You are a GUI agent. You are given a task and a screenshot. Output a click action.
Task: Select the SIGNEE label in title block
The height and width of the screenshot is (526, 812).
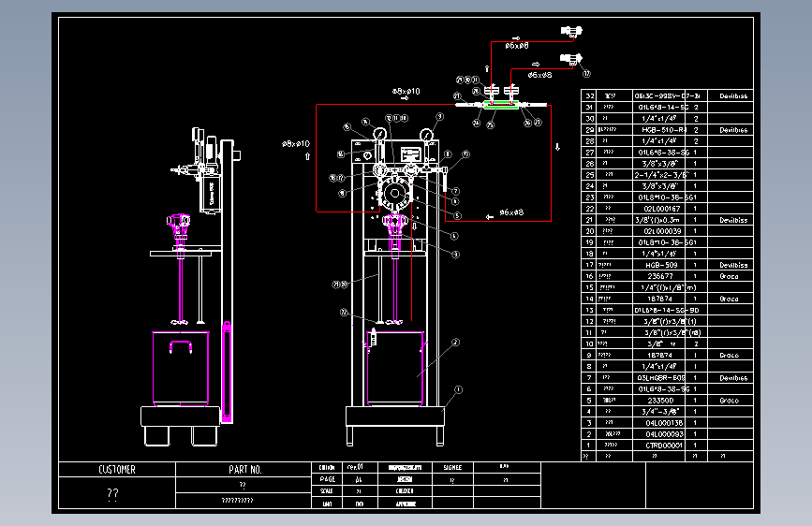452,467
